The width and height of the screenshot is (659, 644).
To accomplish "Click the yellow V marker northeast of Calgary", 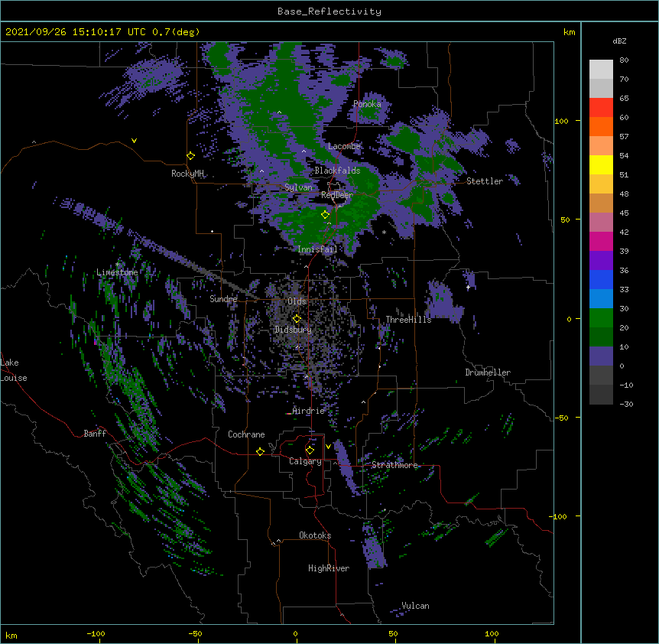I will point(328,447).
